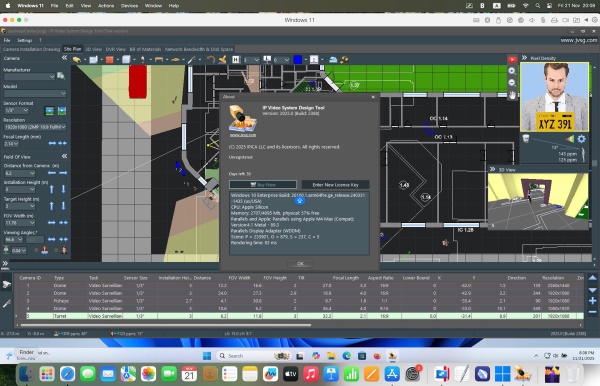600x386 pixels.
Task: Close the About dialog
Action: pyautogui.click(x=373, y=97)
